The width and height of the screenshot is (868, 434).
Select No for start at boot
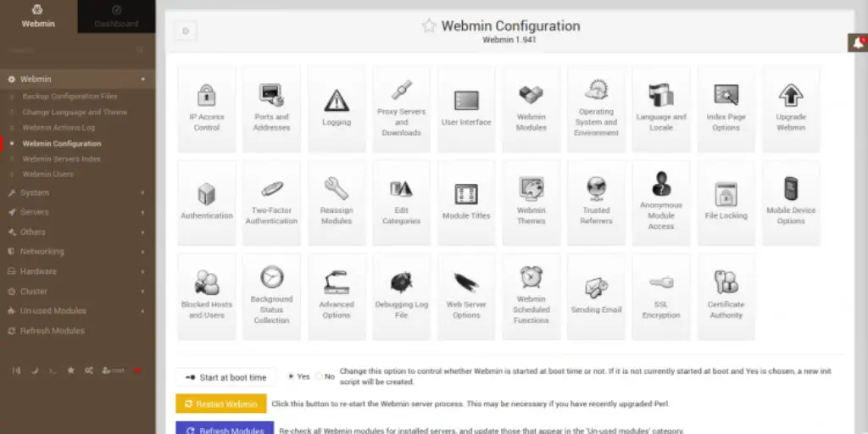[x=319, y=376]
